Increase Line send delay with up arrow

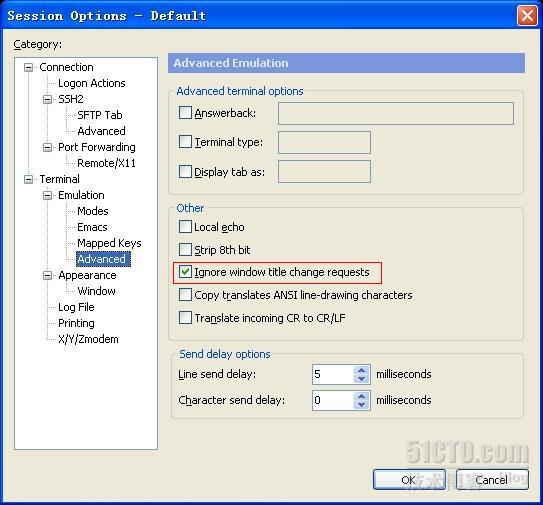click(362, 370)
